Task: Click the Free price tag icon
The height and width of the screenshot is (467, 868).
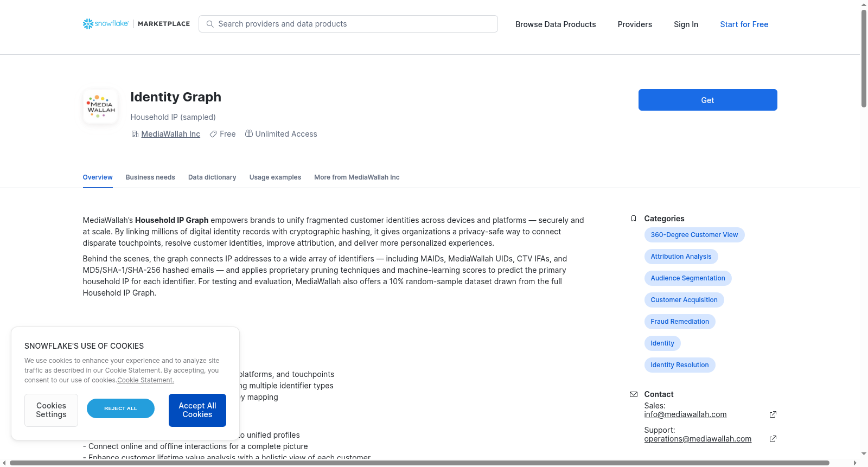Action: pyautogui.click(x=213, y=134)
